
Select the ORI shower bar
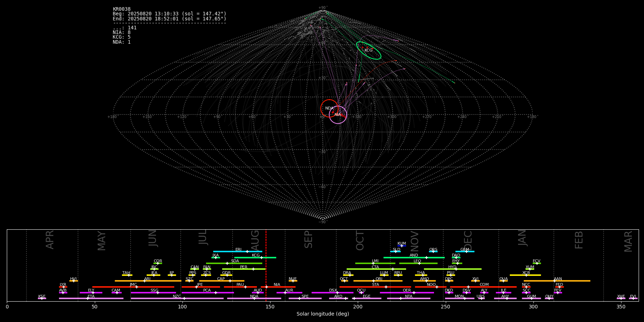coord(378,281)
